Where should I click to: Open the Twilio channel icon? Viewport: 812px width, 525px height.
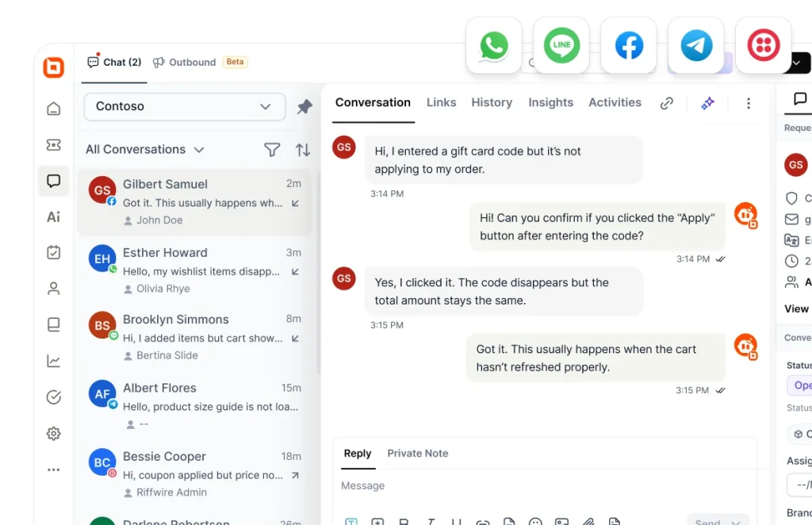(764, 45)
